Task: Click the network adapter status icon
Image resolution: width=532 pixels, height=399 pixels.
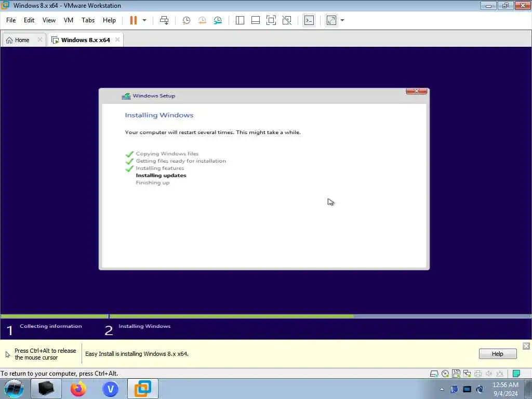Action: (467, 374)
